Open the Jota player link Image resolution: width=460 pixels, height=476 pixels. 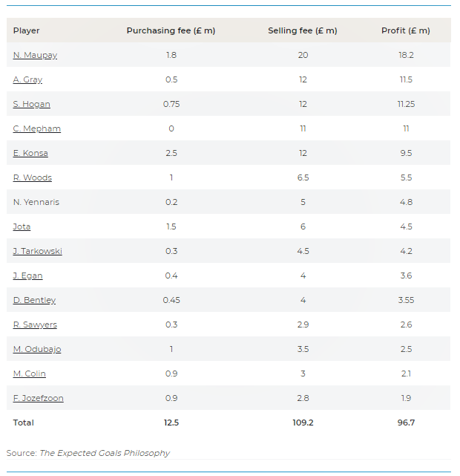click(x=22, y=226)
